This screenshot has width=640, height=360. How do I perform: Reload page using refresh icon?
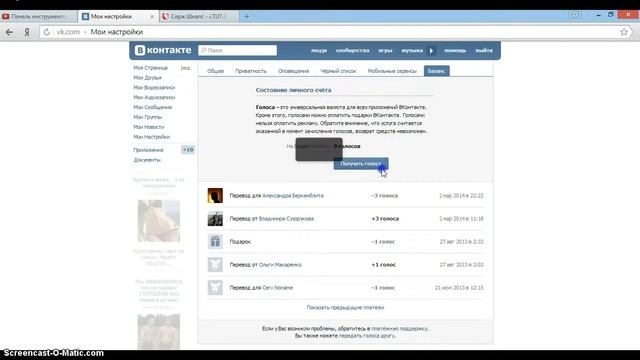[x=47, y=32]
